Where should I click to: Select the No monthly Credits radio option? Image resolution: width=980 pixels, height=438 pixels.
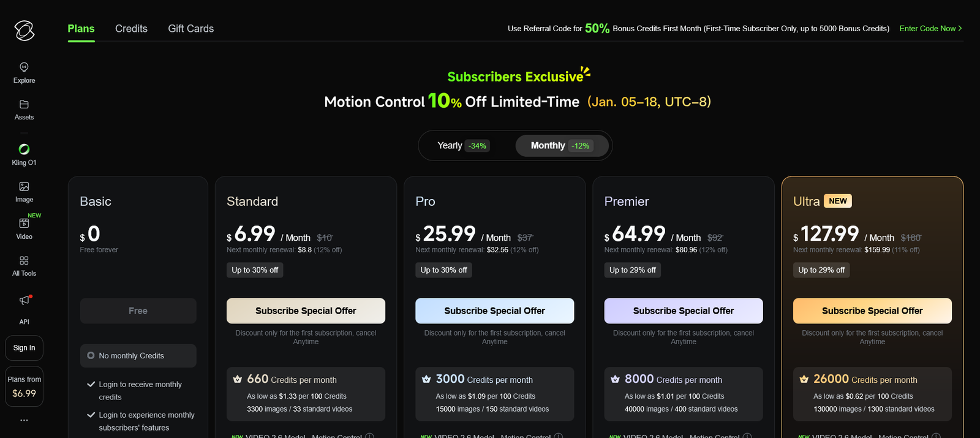click(91, 356)
